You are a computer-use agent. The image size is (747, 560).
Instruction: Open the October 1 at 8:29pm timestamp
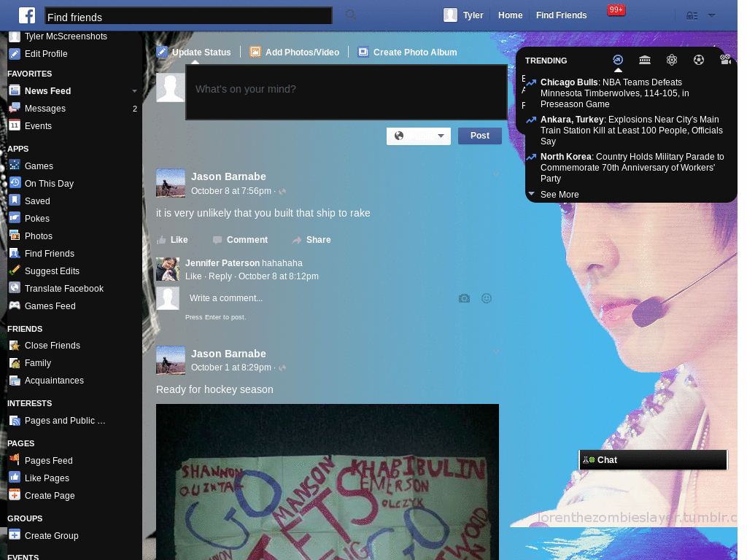pyautogui.click(x=231, y=367)
